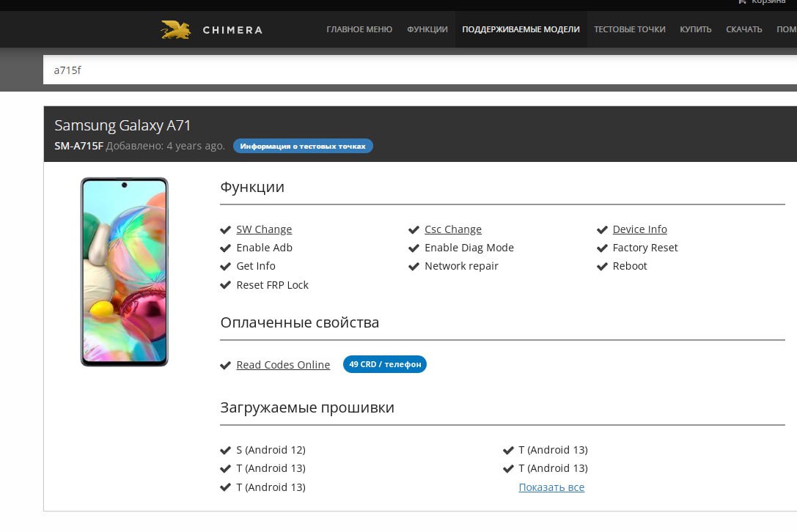Open the Read Codes Online link
The height and width of the screenshot is (532, 797).
[x=283, y=365]
